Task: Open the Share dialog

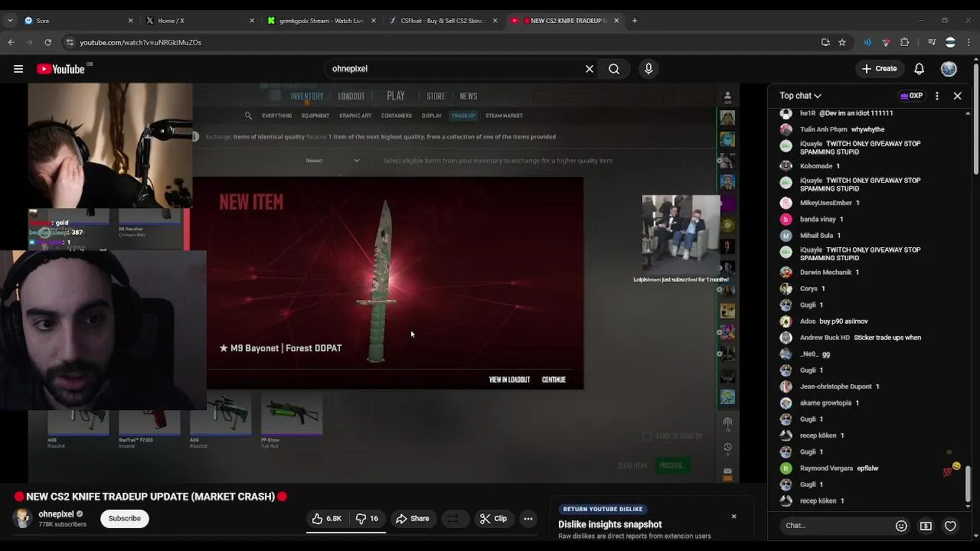Action: point(413,519)
